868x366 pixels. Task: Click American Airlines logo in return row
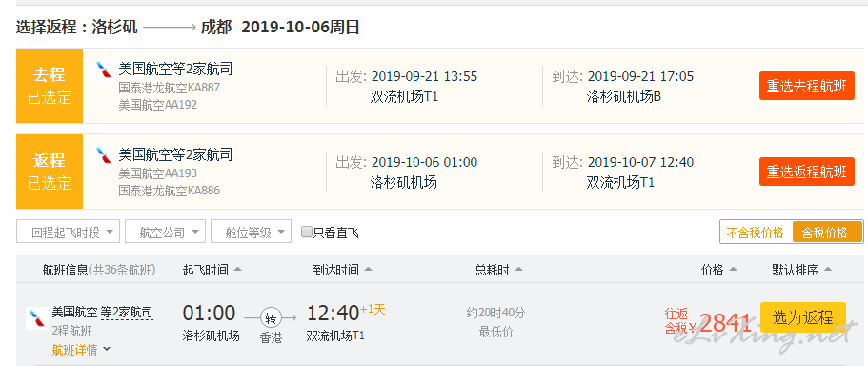point(104,155)
